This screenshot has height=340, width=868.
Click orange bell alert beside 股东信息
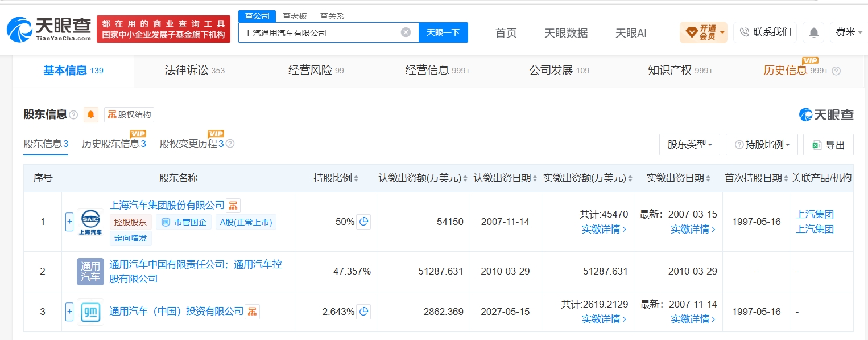click(91, 114)
